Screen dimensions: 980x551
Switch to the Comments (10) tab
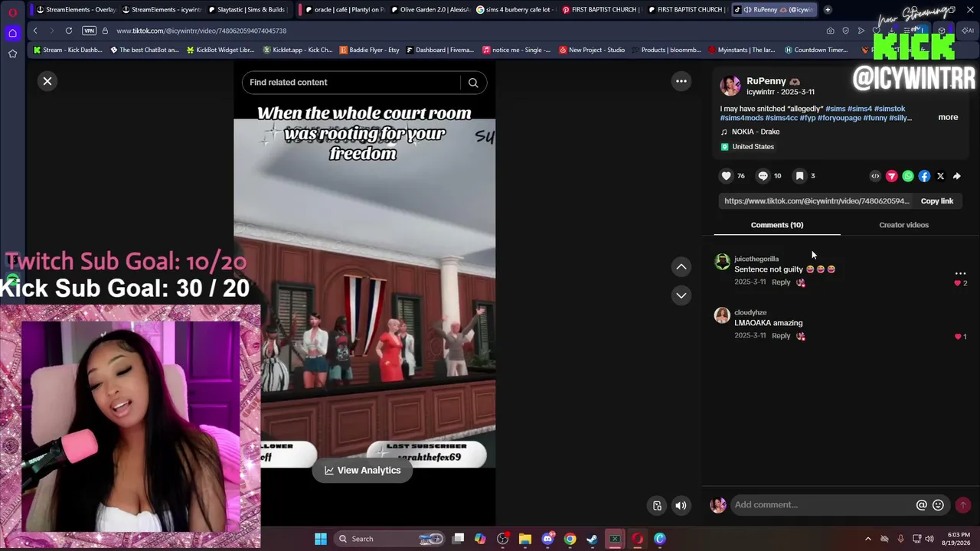[777, 225]
